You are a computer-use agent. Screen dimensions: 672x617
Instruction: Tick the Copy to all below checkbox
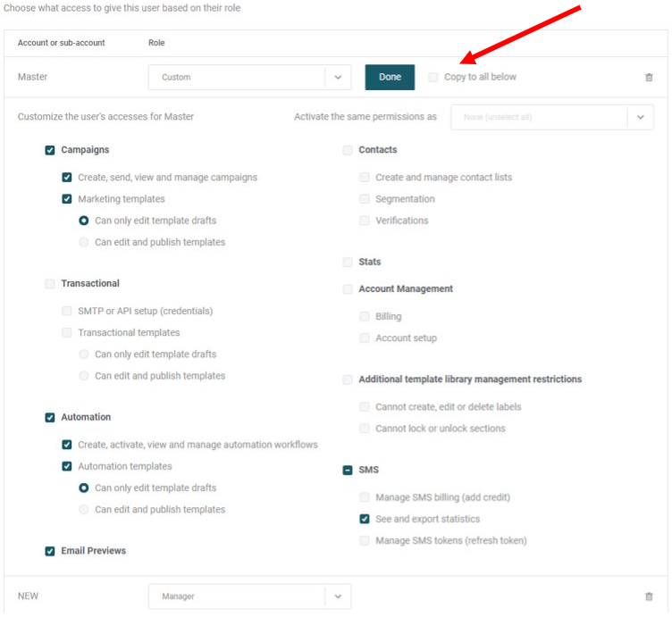pyautogui.click(x=433, y=77)
